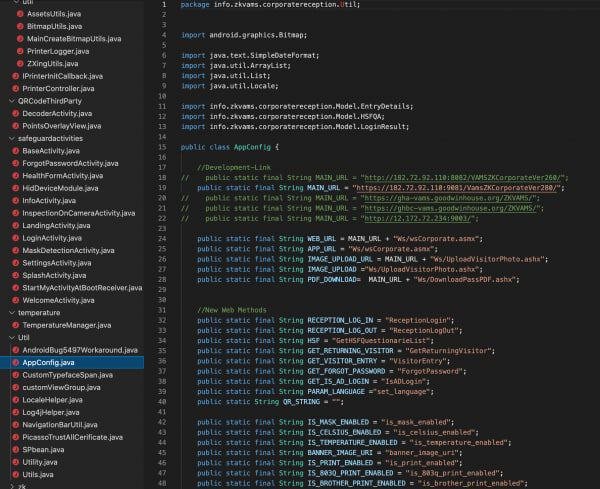Click line number 15 in the gutter
The width and height of the screenshot is (600, 489).
162,146
